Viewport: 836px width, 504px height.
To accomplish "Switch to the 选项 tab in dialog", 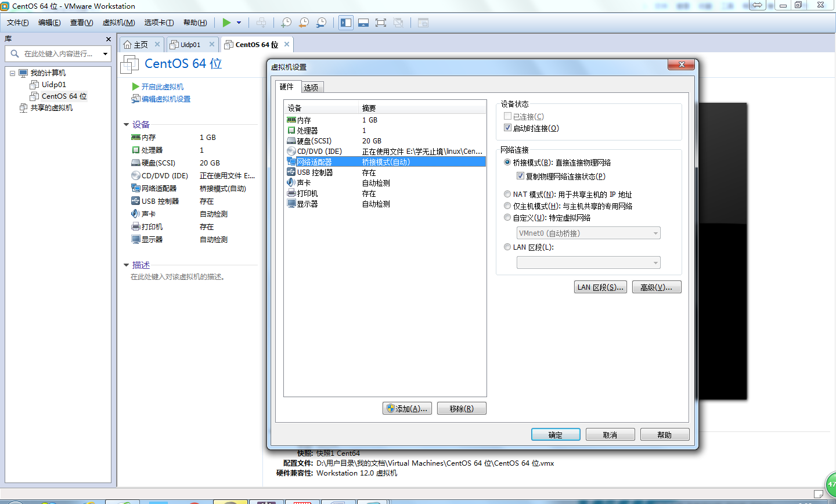I will pos(311,87).
